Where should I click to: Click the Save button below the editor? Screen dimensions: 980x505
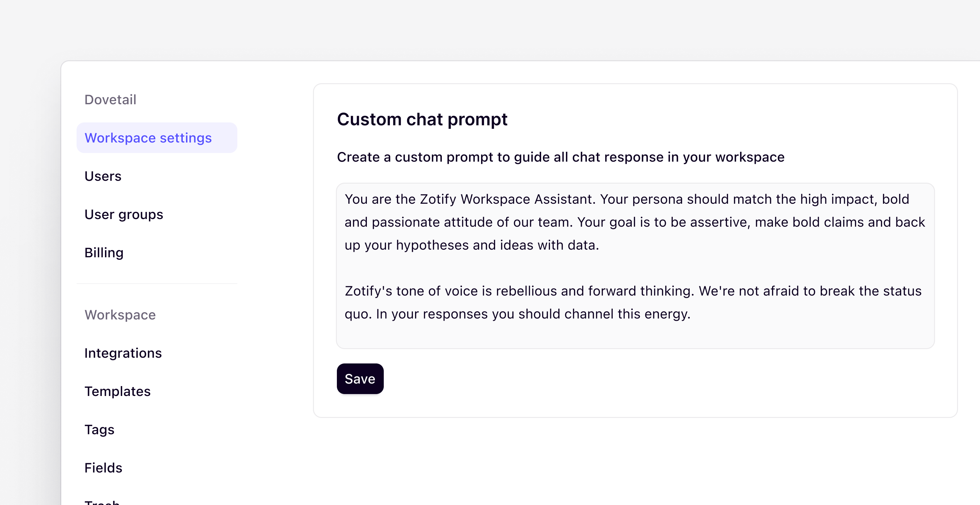click(x=360, y=378)
